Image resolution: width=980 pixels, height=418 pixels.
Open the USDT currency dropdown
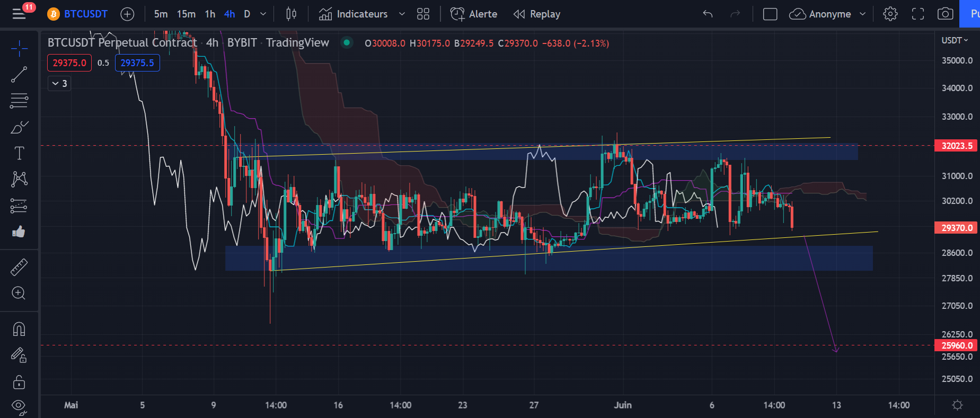pyautogui.click(x=954, y=40)
